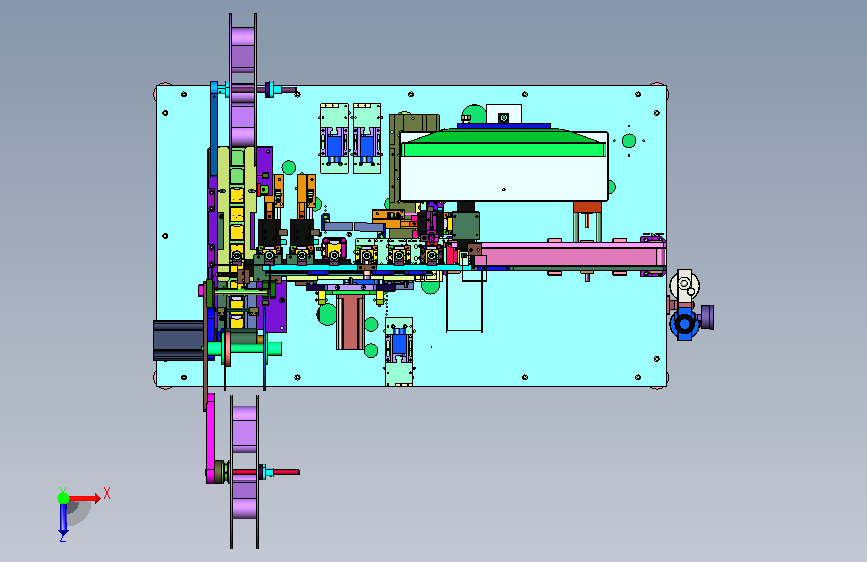Select the magenta vertical arm beside the lower reel
The height and width of the screenshot is (562, 867).
coord(211,437)
